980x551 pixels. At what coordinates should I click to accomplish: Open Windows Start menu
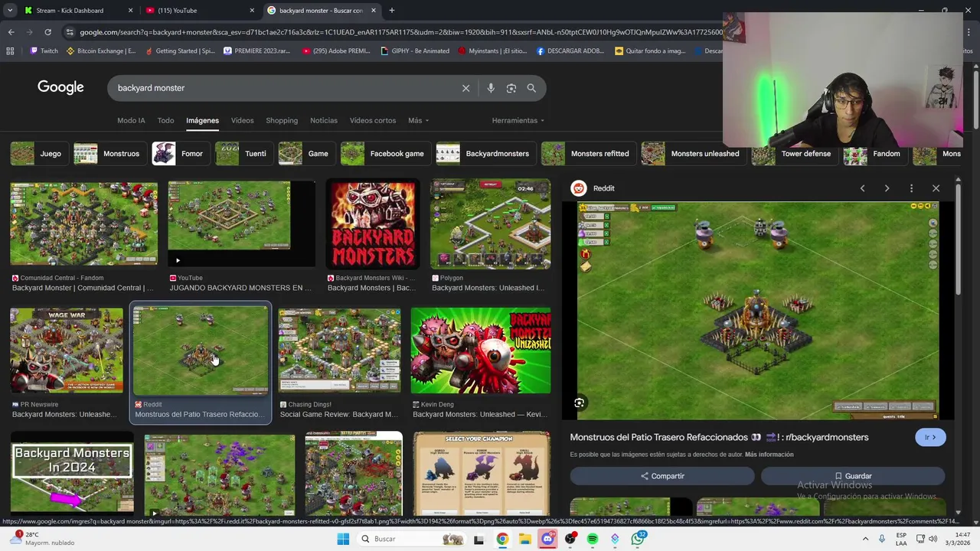tap(343, 539)
